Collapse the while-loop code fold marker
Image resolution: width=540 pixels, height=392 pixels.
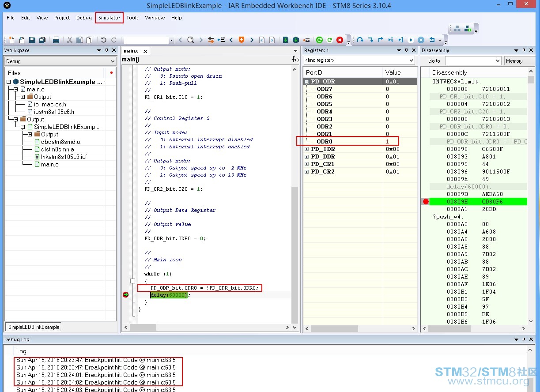click(x=132, y=281)
